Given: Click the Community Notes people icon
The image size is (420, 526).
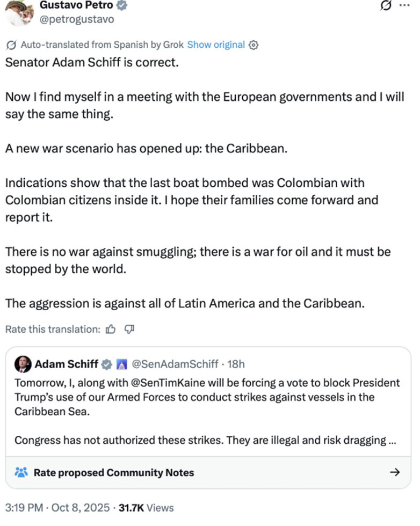Looking at the screenshot, I should 21,472.
